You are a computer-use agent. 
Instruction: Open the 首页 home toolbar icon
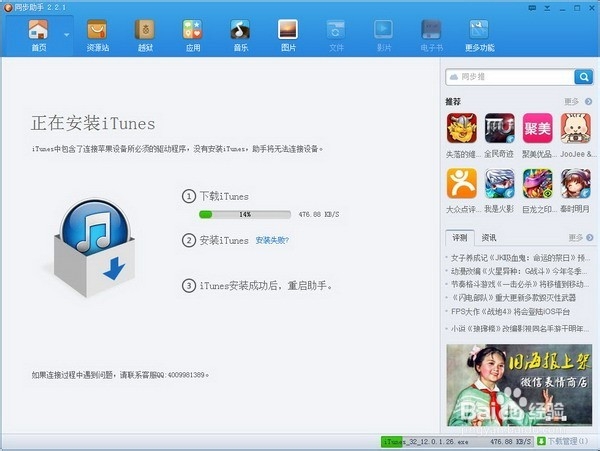pos(39,36)
